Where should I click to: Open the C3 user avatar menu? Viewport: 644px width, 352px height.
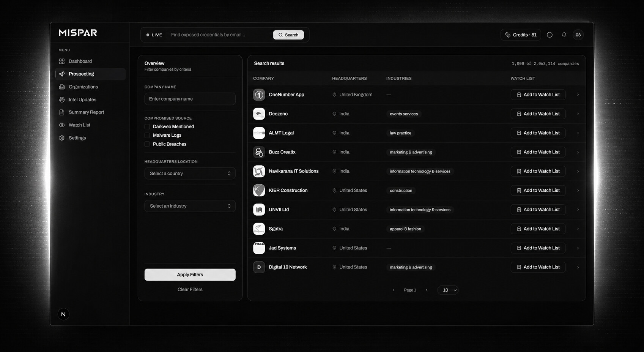pos(578,35)
